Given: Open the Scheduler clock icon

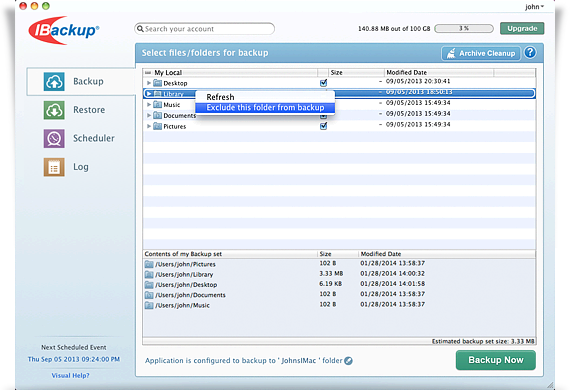Looking at the screenshot, I should (54, 138).
